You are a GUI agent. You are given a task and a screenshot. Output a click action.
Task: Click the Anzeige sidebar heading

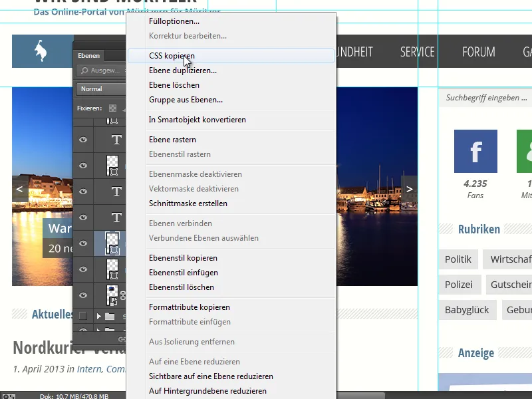coord(476,353)
